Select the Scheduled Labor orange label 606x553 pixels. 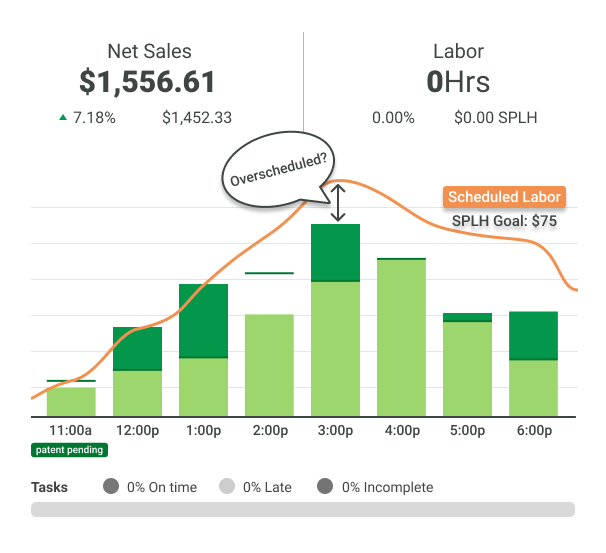pos(504,197)
